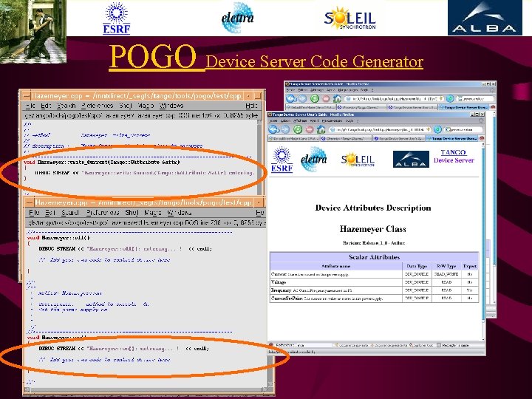Viewport: 532px width, 399px height.
Task: Click Voltage attribute row in table
Action: click(374, 282)
